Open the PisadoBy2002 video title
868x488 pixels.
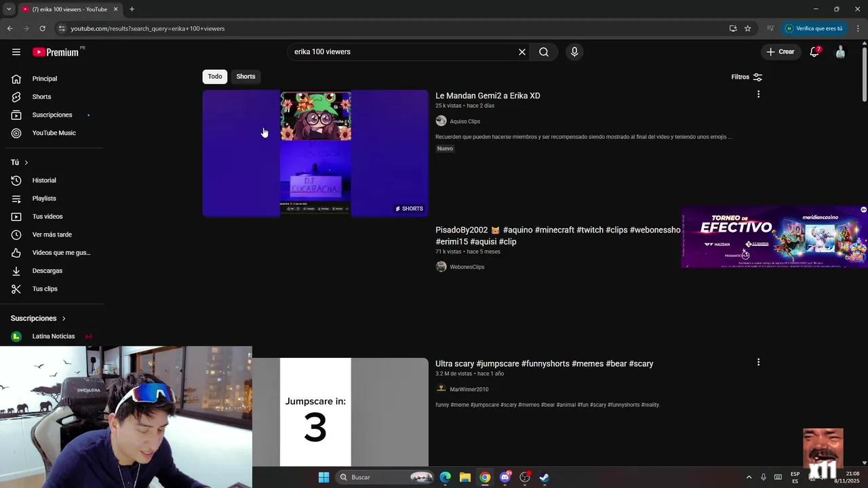coord(557,236)
